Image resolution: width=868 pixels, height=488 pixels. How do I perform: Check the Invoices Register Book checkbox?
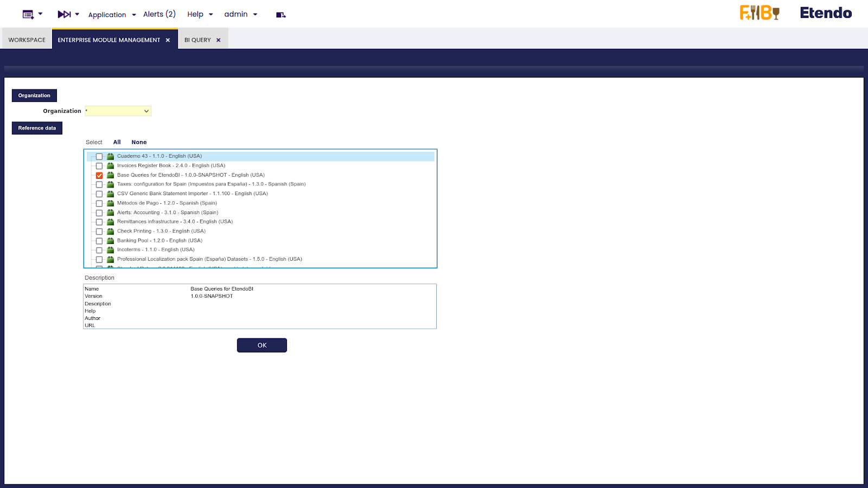pos(99,166)
